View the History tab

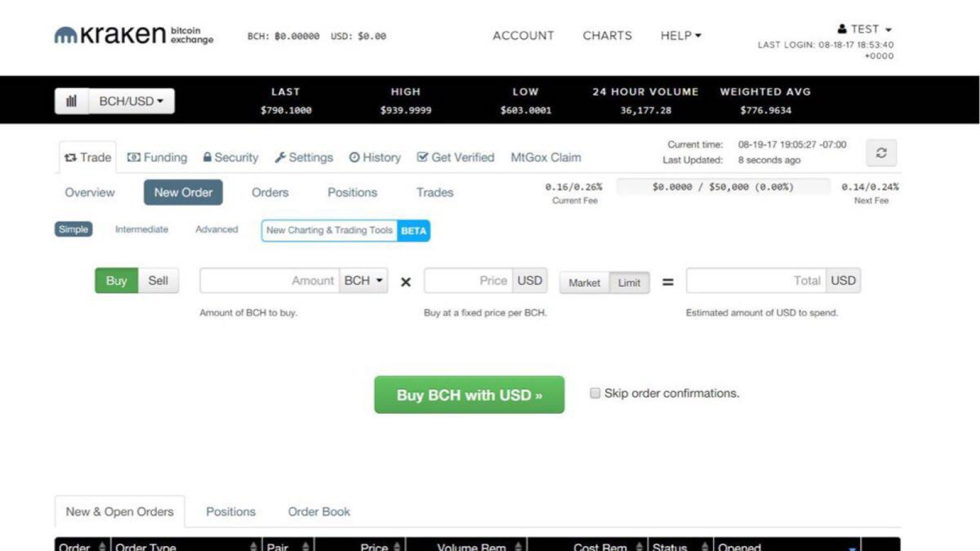tap(375, 157)
